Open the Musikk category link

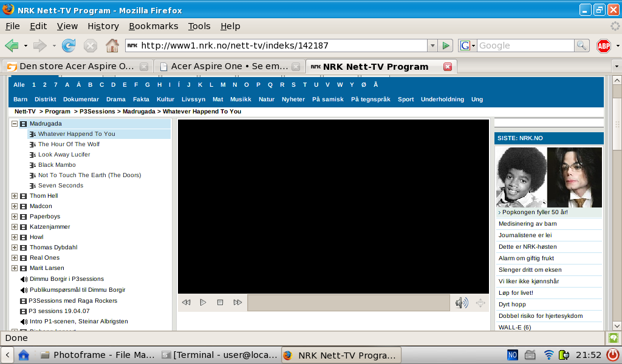[x=241, y=99]
